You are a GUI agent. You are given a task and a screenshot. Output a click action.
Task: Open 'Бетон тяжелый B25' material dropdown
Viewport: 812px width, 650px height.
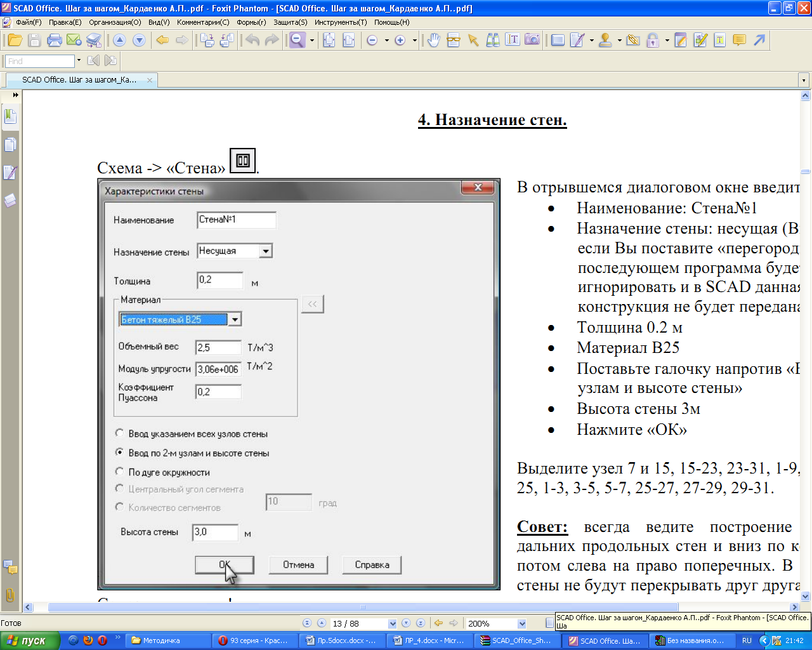coord(235,319)
